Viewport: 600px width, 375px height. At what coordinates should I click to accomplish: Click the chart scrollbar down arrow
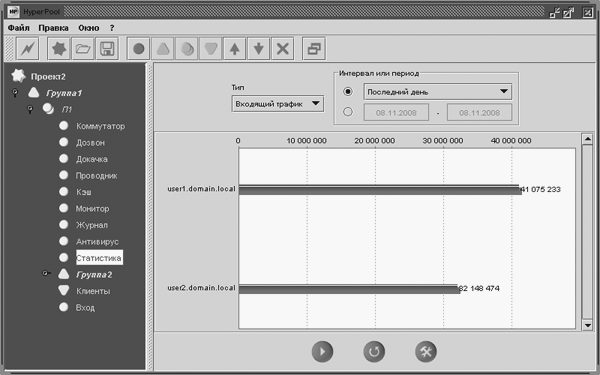point(587,325)
